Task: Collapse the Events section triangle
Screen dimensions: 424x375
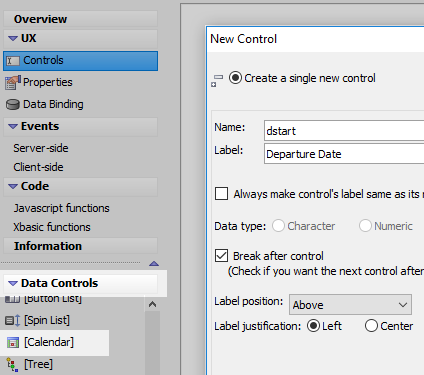Action: tap(13, 127)
